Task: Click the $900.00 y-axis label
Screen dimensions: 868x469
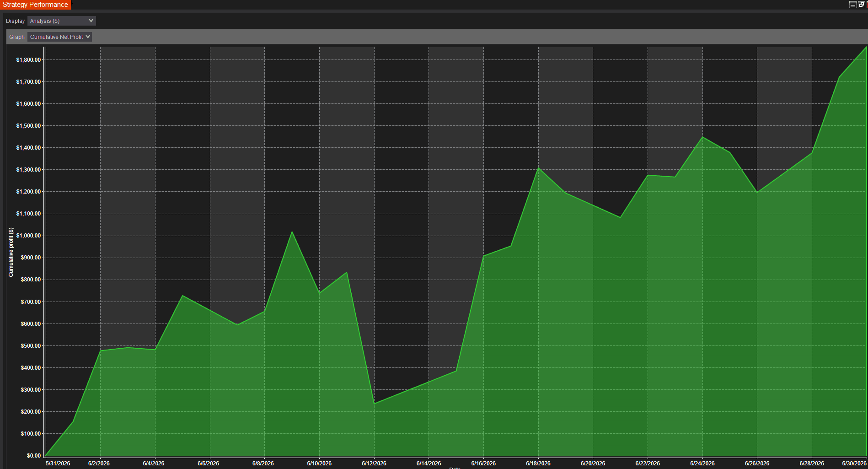Action: pyautogui.click(x=31, y=258)
